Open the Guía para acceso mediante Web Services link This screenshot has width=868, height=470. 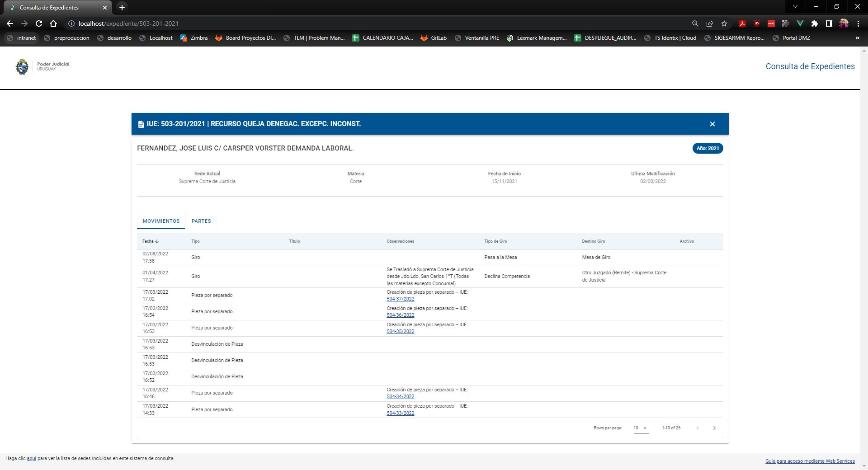click(810, 461)
